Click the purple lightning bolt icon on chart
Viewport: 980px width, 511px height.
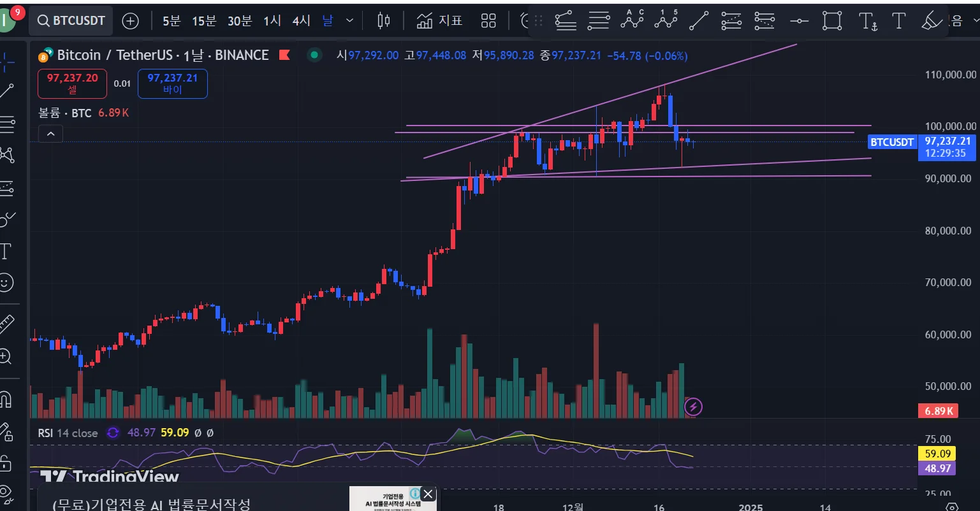(x=694, y=407)
